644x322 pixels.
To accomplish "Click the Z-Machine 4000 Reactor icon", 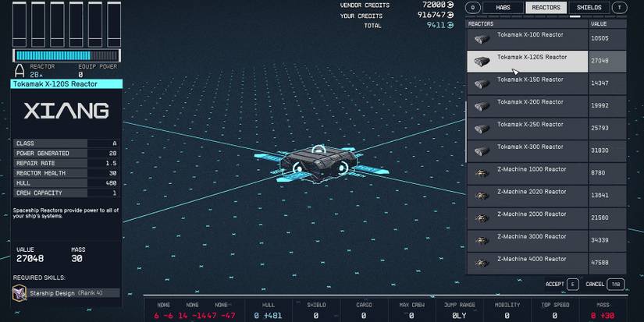I will click(x=482, y=262).
